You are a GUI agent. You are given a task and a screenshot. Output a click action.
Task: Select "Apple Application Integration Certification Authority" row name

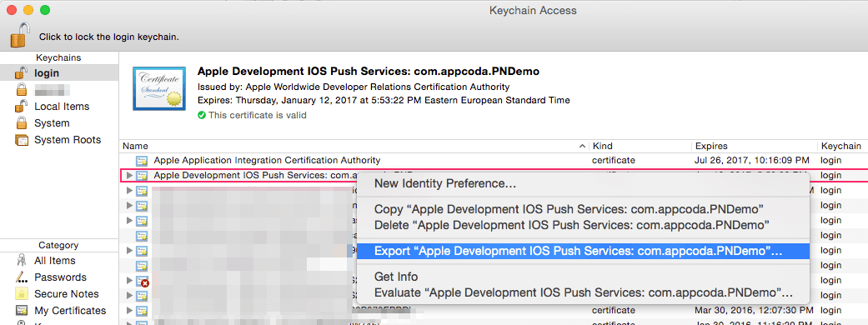pos(267,161)
